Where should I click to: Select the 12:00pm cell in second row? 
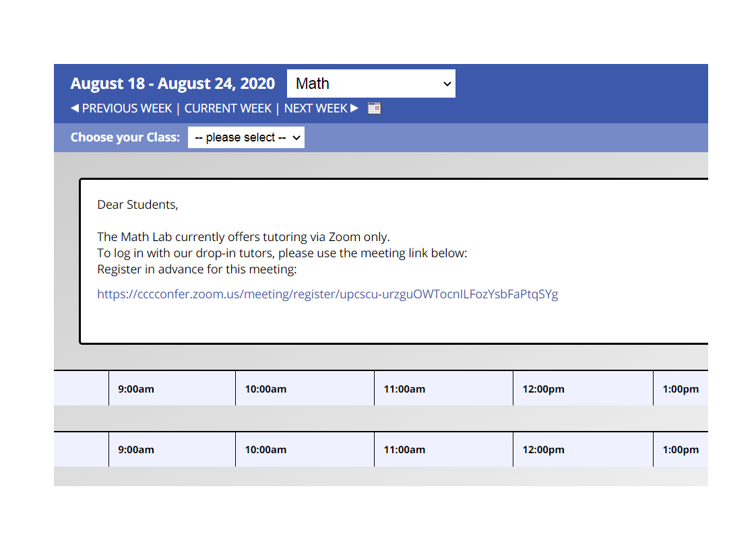coord(583,449)
